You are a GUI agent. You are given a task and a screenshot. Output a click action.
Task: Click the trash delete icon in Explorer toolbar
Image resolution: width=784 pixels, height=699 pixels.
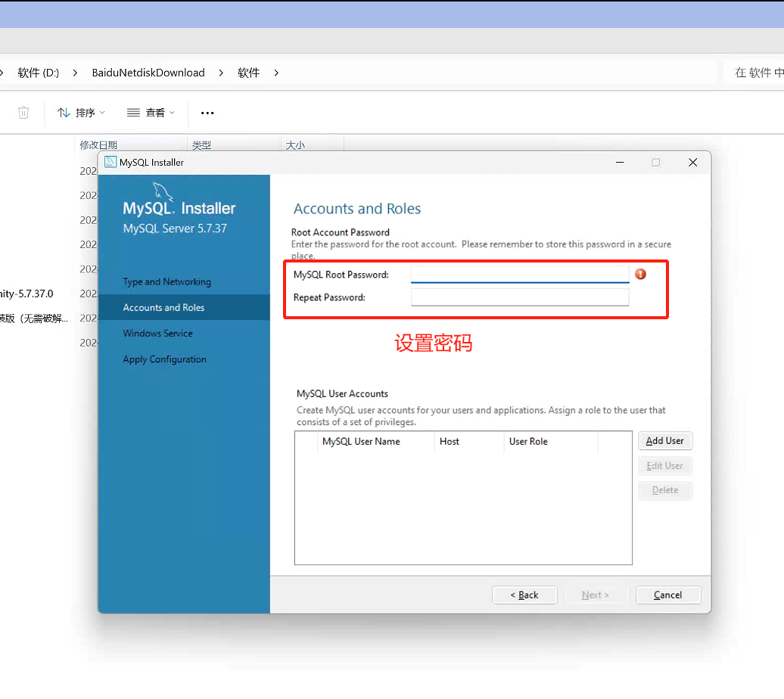pyautogui.click(x=23, y=113)
